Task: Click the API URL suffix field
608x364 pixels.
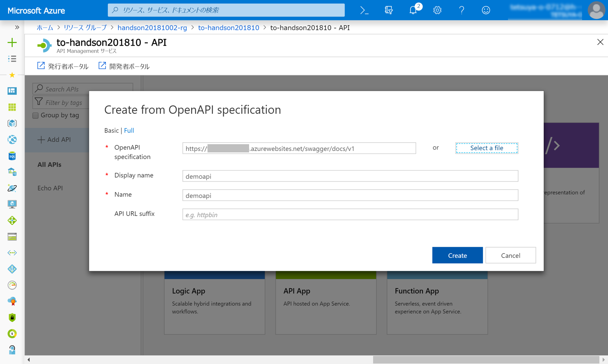Action: (350, 214)
